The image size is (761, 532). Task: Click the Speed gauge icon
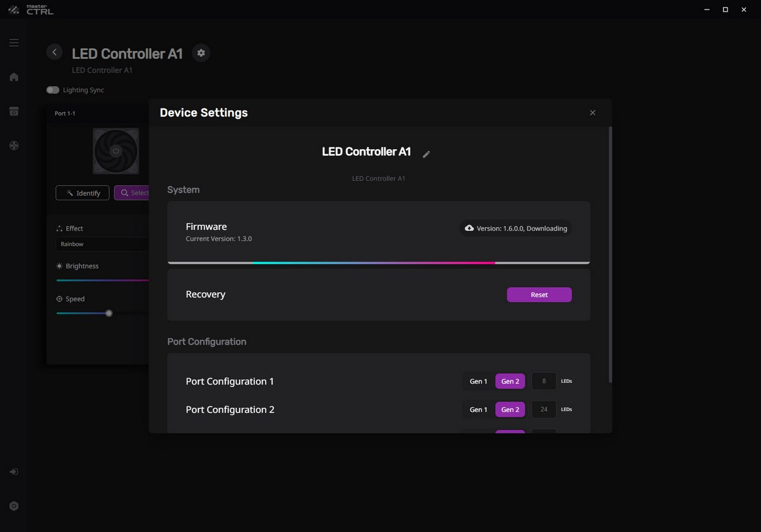point(59,299)
